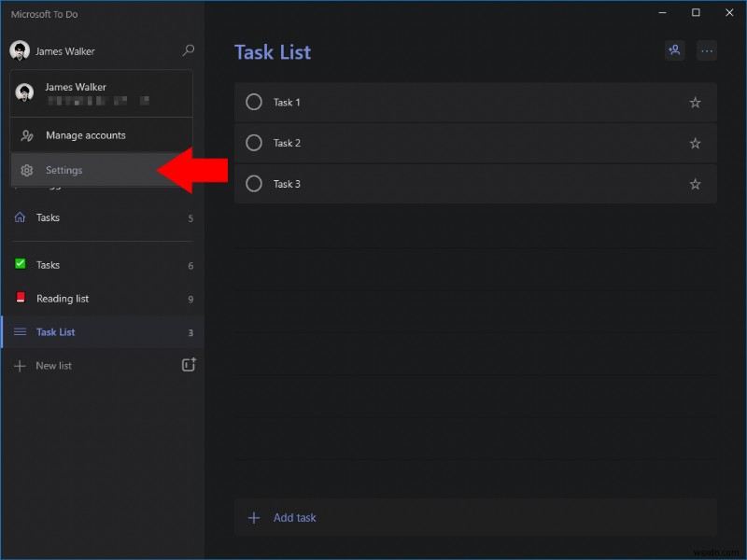Mark Task 2 as important with star
747x560 pixels.
695,144
